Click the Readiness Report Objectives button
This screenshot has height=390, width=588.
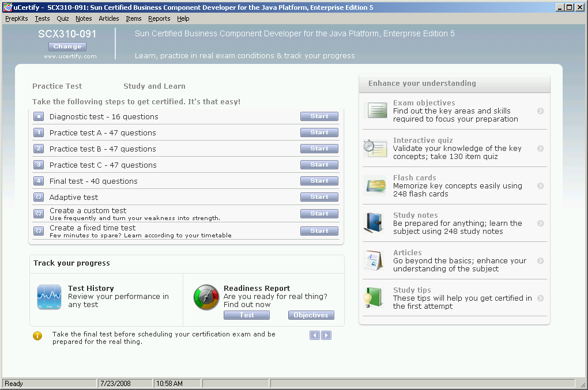[311, 315]
